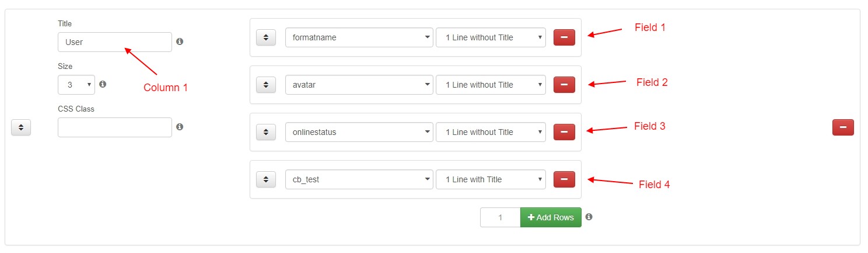Remove the avatar field row

564,85
